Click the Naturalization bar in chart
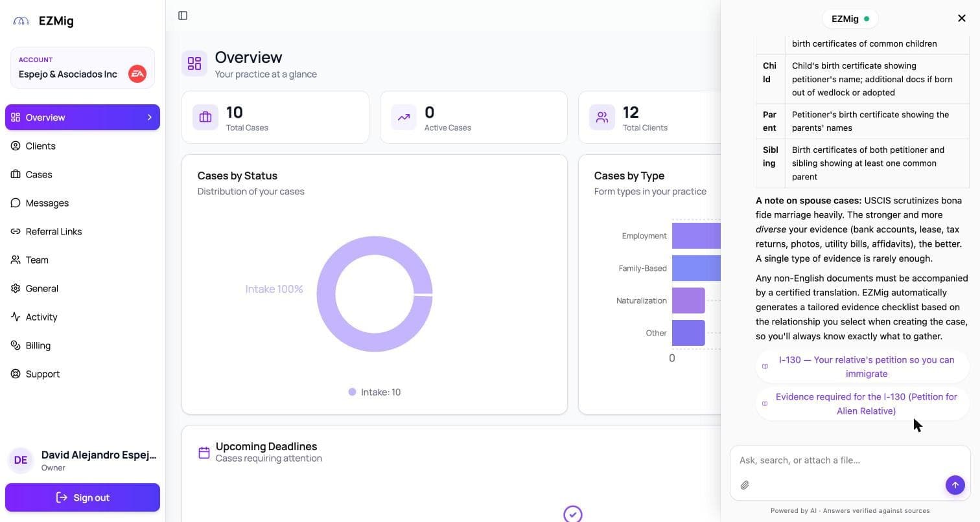The width and height of the screenshot is (980, 522). click(688, 301)
